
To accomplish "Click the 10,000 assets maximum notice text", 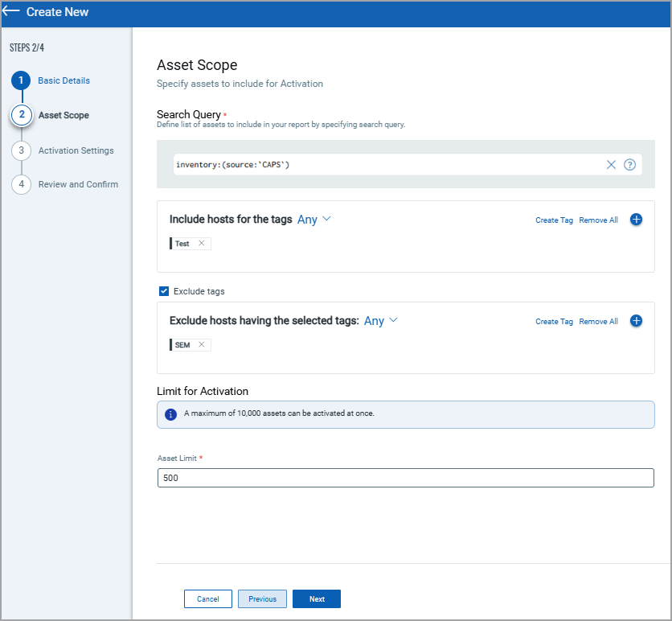I will tap(279, 413).
